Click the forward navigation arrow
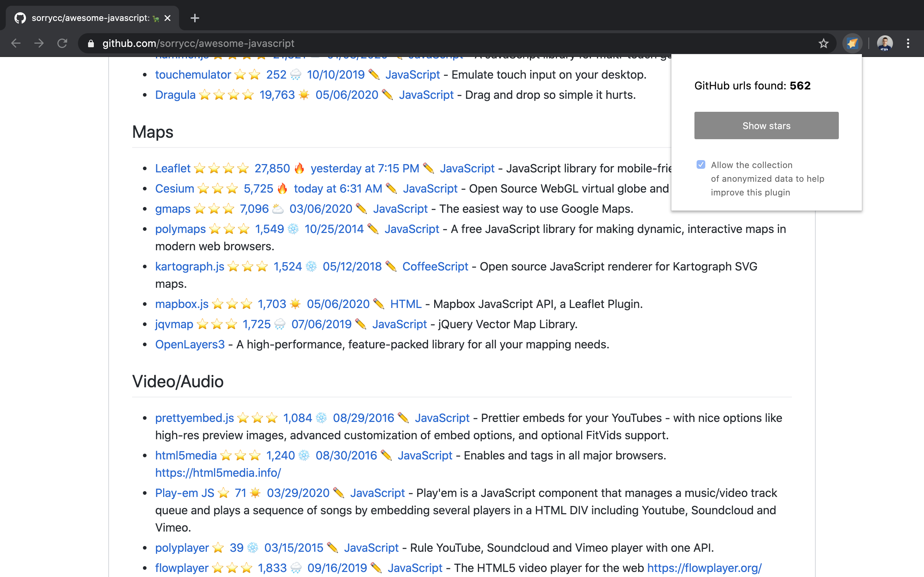The width and height of the screenshot is (924, 577). (x=39, y=44)
